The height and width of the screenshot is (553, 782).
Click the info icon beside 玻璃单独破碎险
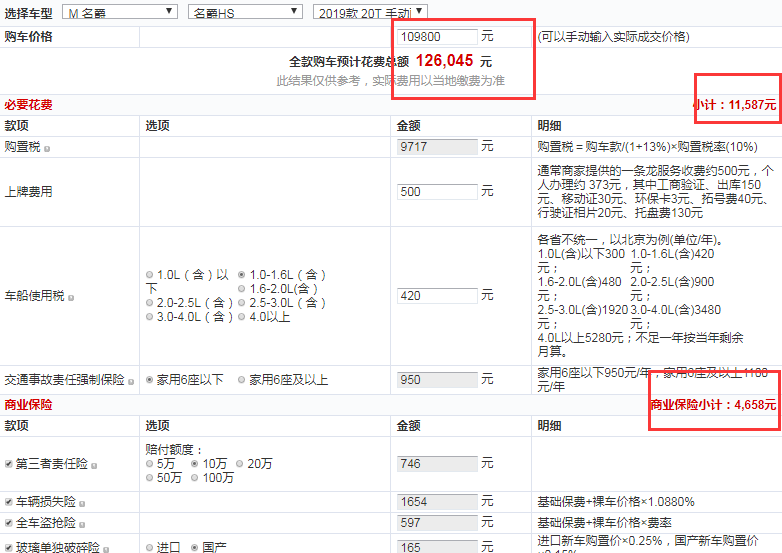click(x=106, y=550)
